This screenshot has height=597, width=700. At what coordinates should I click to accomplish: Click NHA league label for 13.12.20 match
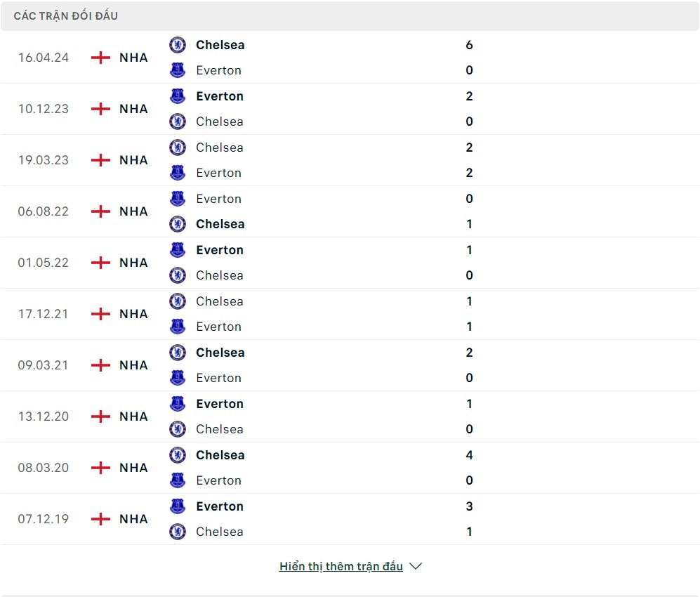click(133, 416)
